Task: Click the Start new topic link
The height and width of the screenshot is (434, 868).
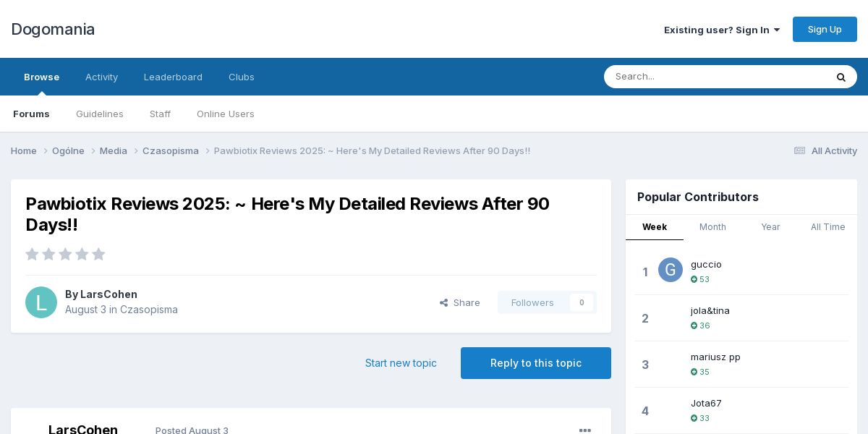Action: coord(401,363)
